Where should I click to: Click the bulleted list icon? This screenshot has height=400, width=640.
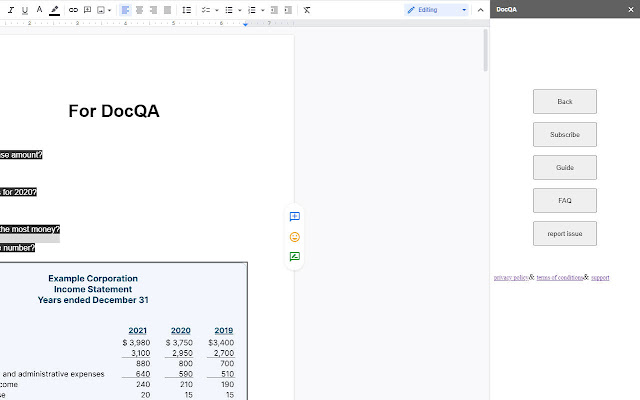[x=229, y=10]
